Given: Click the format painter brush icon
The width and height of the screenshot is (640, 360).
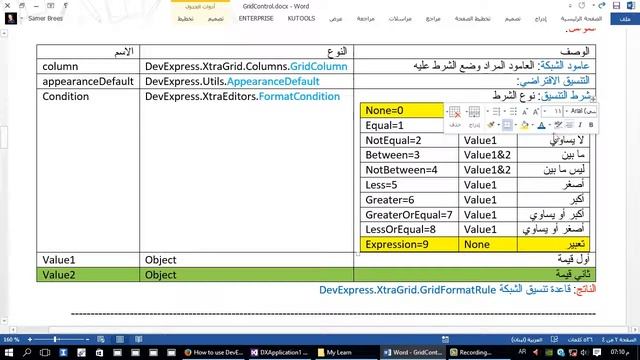Looking at the screenshot, I should (x=491, y=125).
